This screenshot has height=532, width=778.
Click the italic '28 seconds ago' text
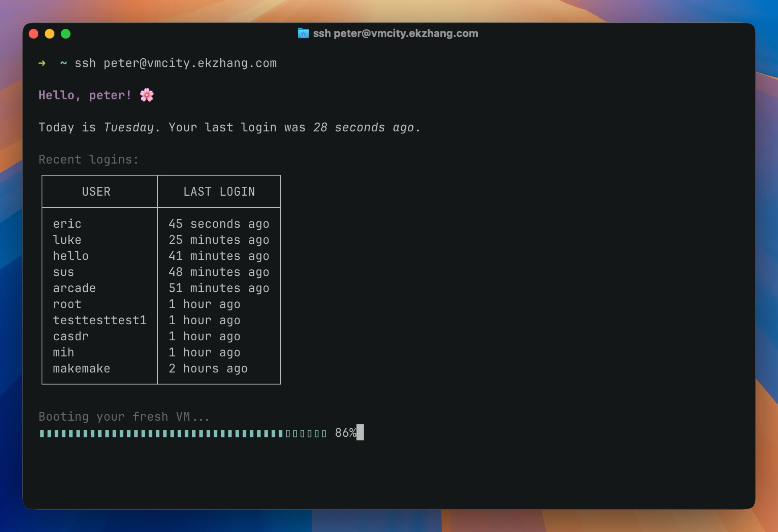(x=363, y=127)
